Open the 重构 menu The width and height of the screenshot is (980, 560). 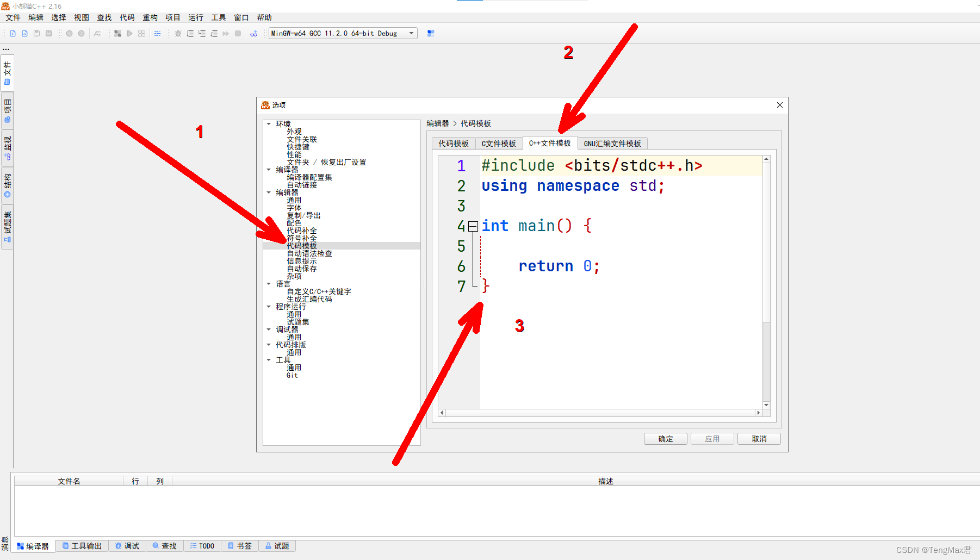(x=150, y=17)
